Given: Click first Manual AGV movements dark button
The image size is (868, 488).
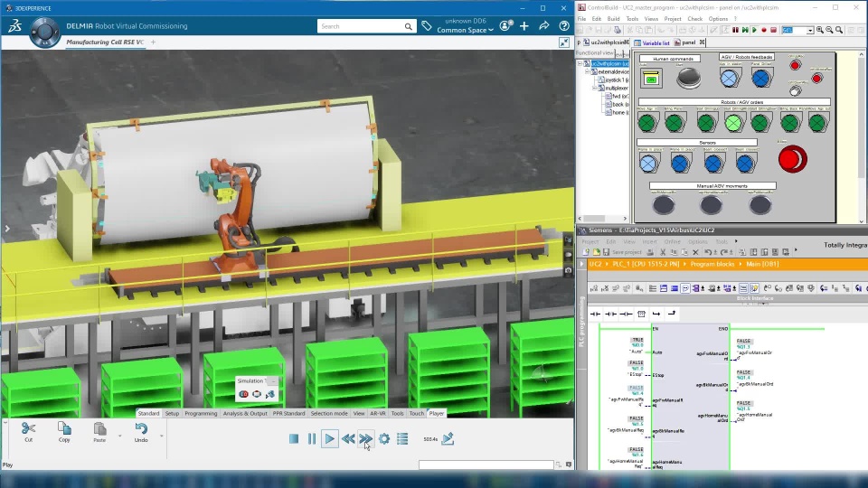Looking at the screenshot, I should [x=663, y=205].
